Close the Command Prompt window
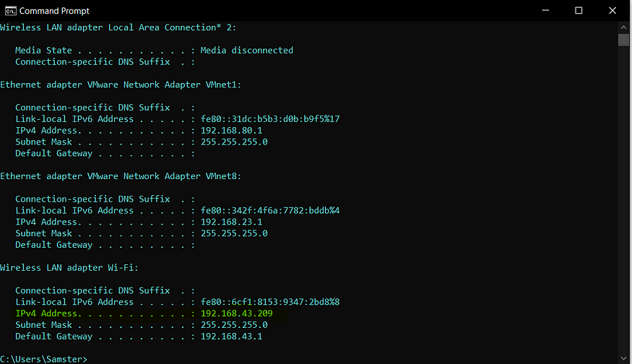 point(612,11)
